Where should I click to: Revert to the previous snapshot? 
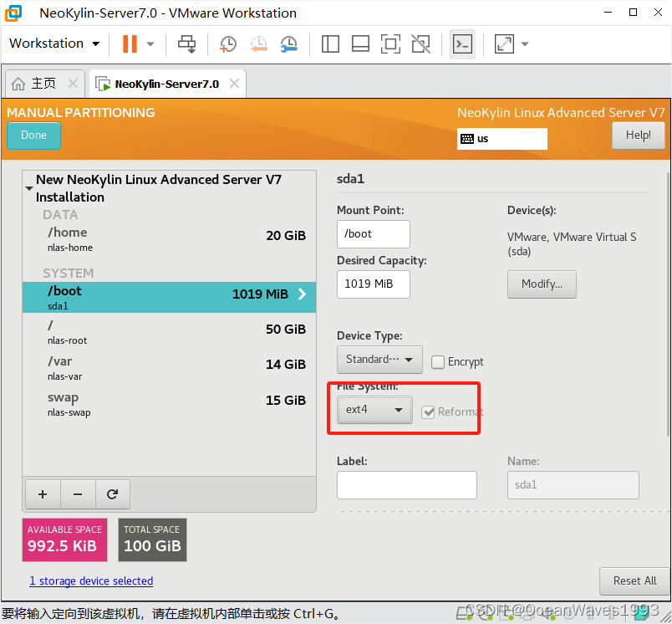(259, 43)
